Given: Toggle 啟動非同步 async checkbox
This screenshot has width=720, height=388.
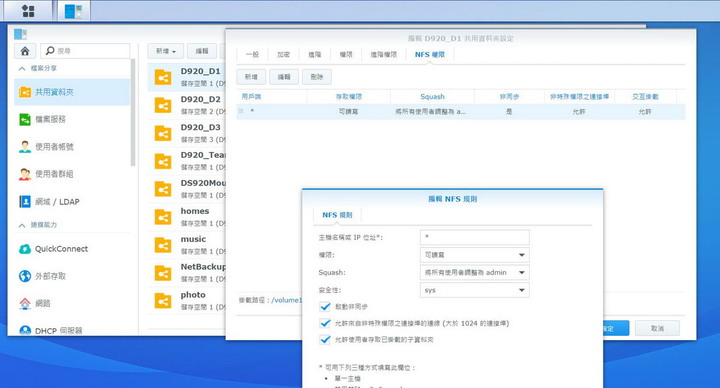Looking at the screenshot, I should [325, 306].
